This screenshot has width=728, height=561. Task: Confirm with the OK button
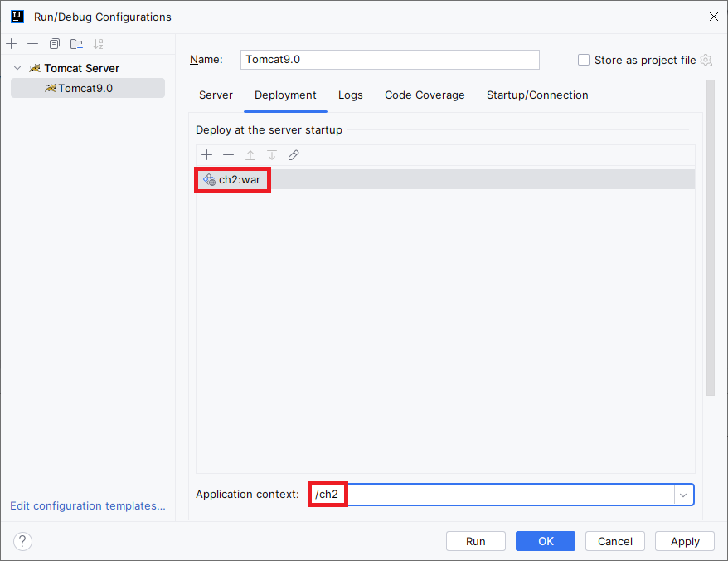click(546, 541)
